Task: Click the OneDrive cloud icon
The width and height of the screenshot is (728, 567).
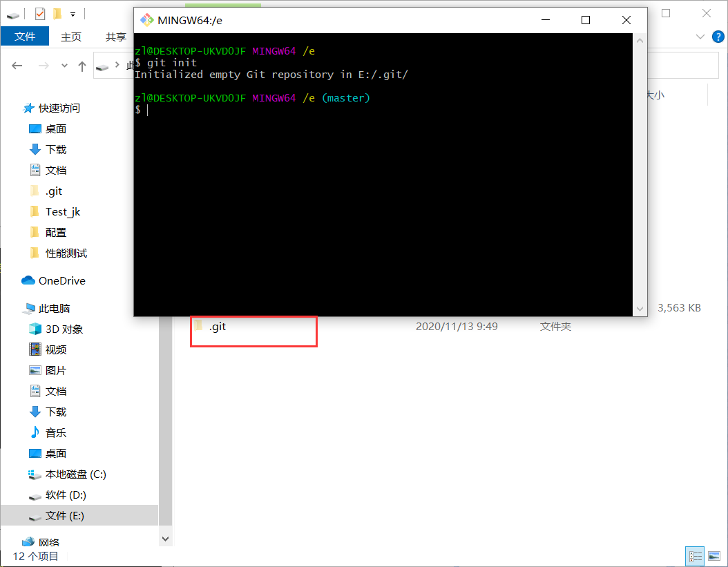Action: (28, 280)
